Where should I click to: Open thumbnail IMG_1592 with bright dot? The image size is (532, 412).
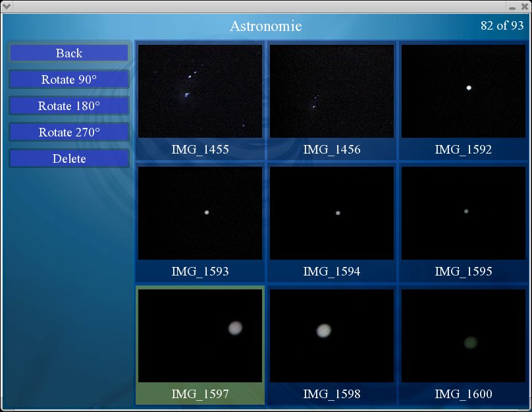point(464,92)
